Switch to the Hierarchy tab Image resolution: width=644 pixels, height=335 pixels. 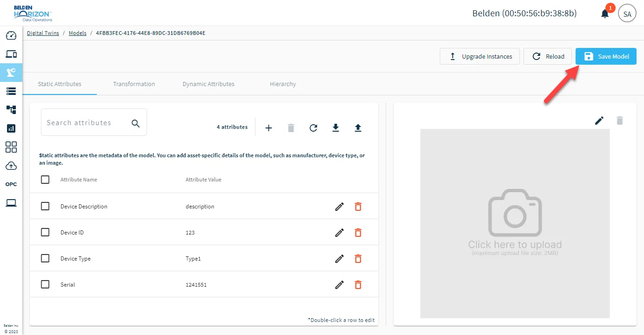(283, 84)
